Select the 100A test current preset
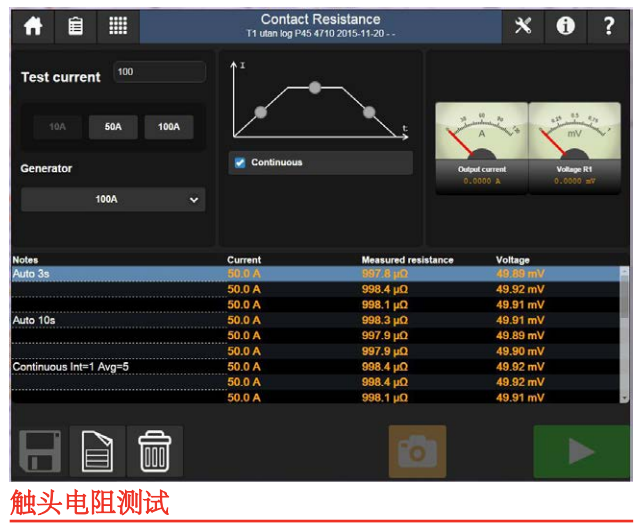Viewport: 642px width, 528px height. (169, 127)
